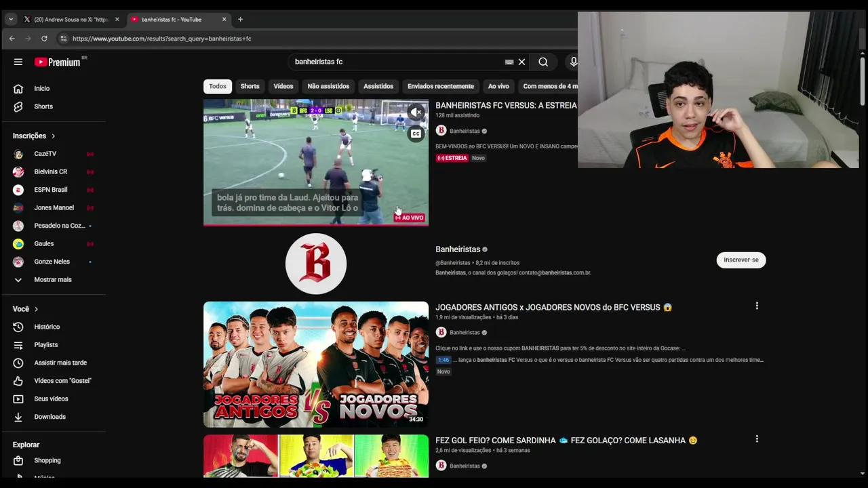Image resolution: width=868 pixels, height=488 pixels.
Task: Start voice search with microphone
Action: click(573, 62)
